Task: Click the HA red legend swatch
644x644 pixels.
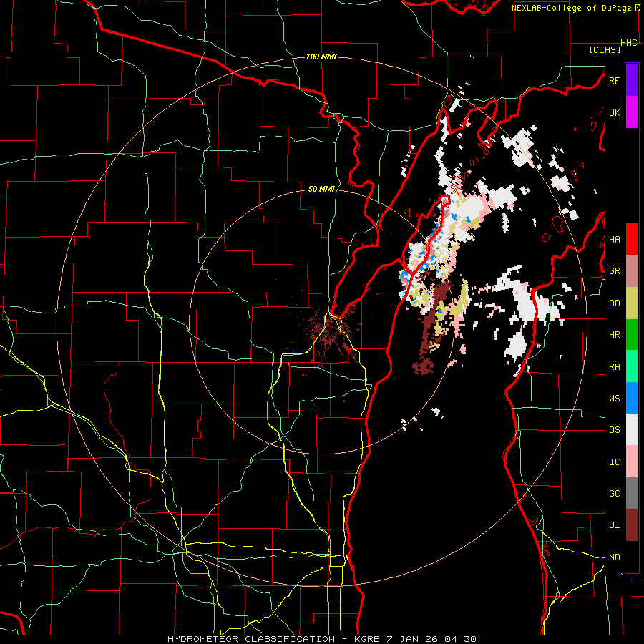Action: (632, 239)
